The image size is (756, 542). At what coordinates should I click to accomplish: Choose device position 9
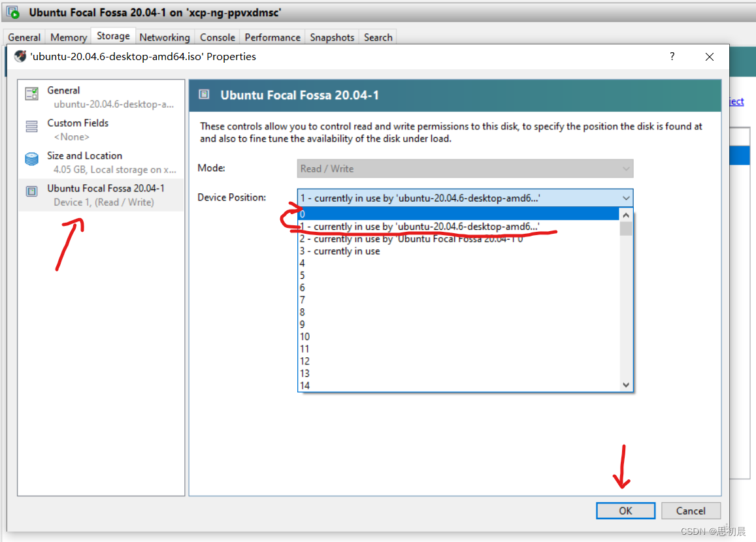click(459, 325)
